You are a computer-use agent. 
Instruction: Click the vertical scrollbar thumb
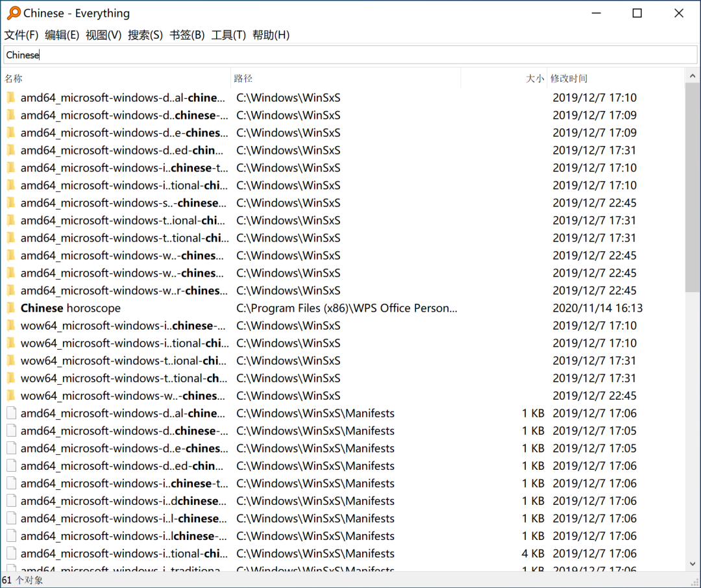[692, 188]
